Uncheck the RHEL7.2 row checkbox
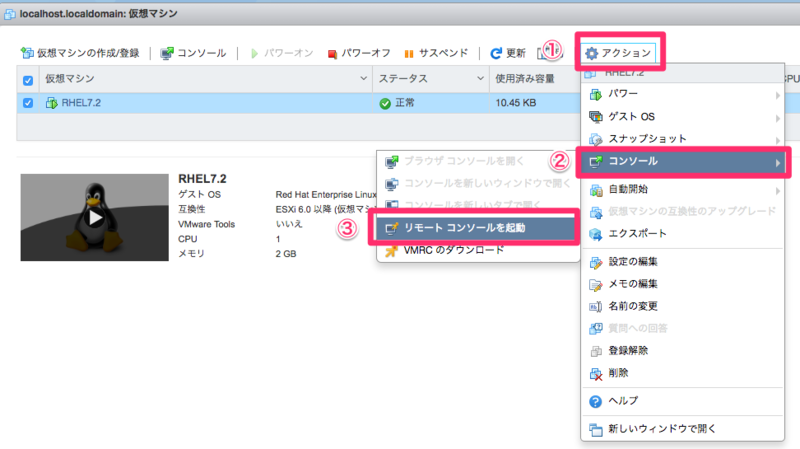 coord(28,103)
